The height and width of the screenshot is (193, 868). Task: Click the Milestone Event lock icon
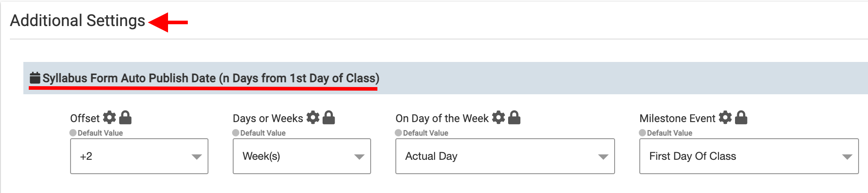click(x=741, y=118)
